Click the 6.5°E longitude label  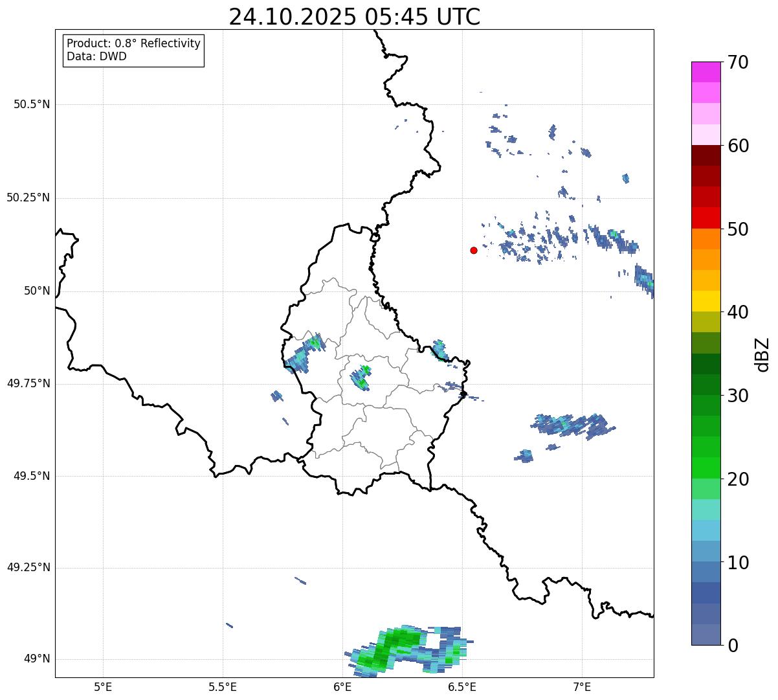(x=462, y=686)
